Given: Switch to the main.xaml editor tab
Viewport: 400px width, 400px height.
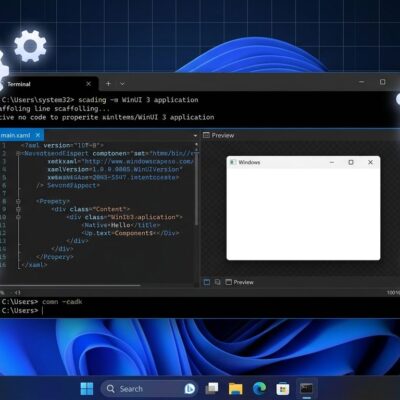Looking at the screenshot, I should (x=15, y=135).
